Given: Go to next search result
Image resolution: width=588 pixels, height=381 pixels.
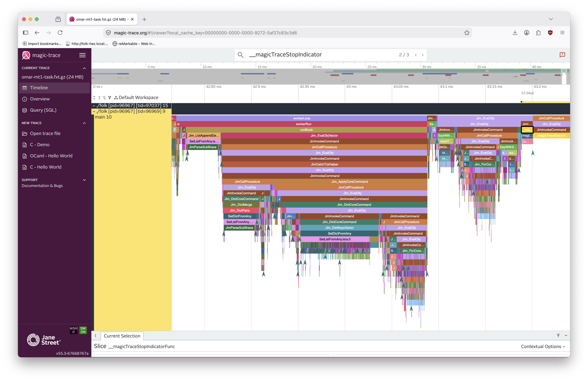Looking at the screenshot, I should pyautogui.click(x=422, y=55).
